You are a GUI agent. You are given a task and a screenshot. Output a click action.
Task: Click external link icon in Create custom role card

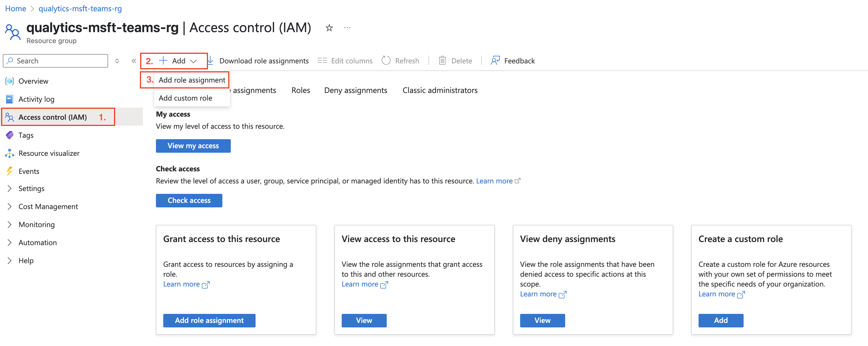coord(741,294)
